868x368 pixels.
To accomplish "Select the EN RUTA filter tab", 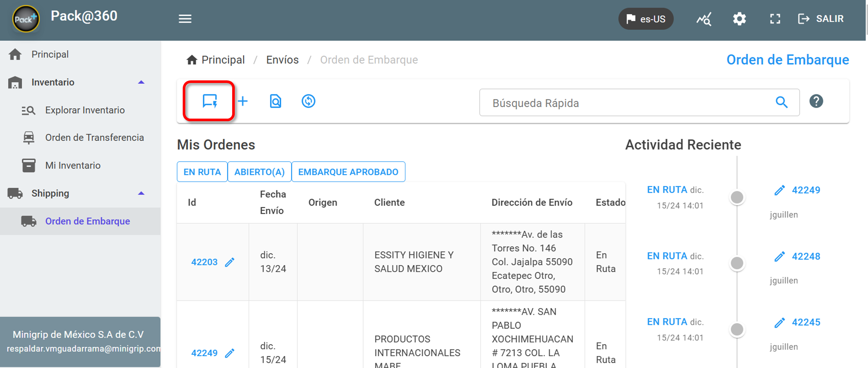I will point(202,172).
